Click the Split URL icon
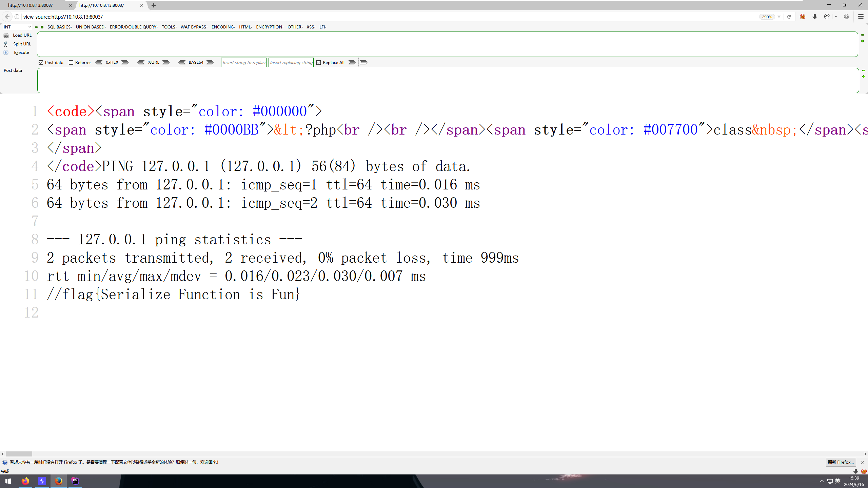Viewport: 868px width, 488px height. click(6, 44)
